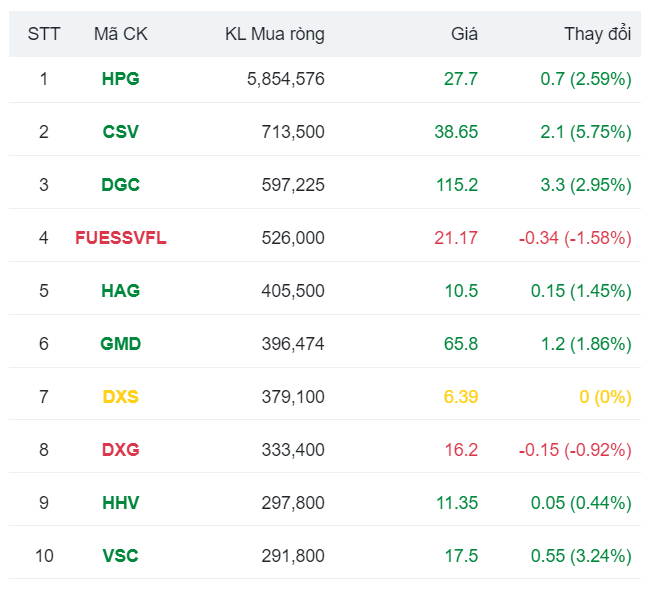648x591 pixels.
Task: Open the HHV stock ticker link
Action: [120, 503]
